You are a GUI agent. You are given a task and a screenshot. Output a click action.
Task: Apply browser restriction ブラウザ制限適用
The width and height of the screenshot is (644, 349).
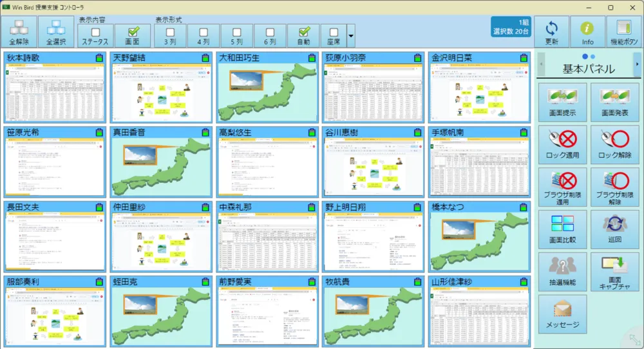[562, 187]
